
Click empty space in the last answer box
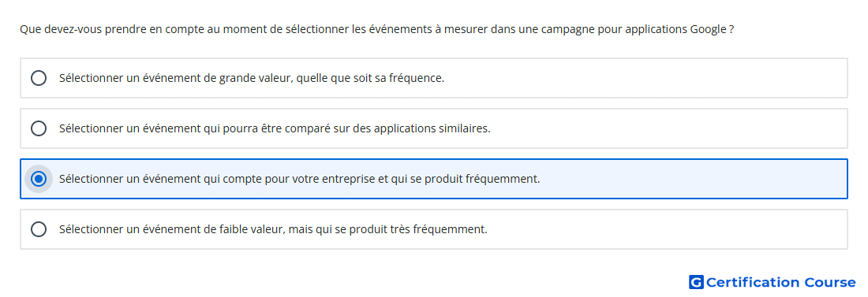(x=670, y=229)
